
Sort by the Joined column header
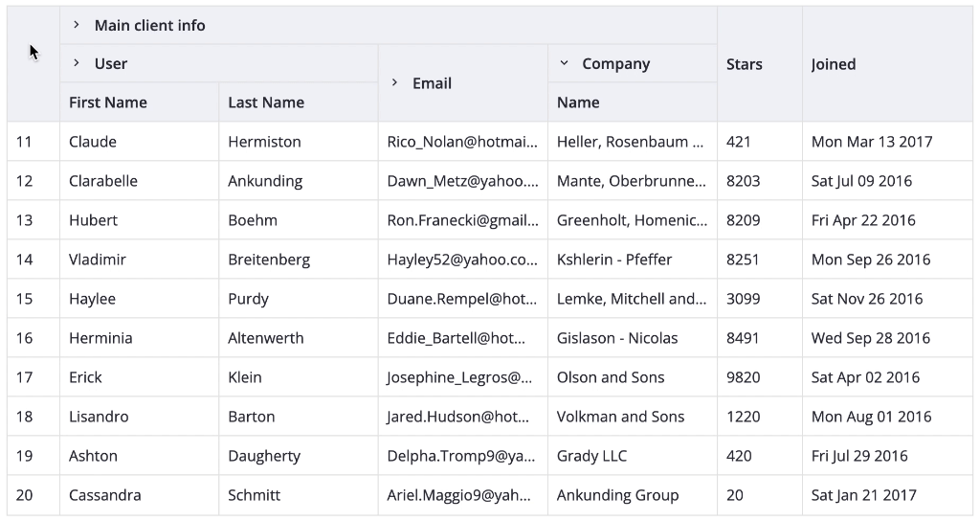click(888, 64)
